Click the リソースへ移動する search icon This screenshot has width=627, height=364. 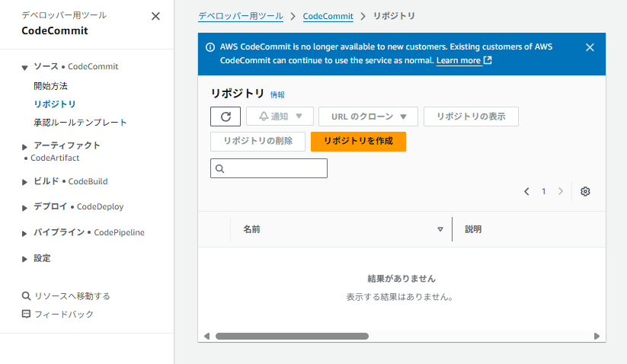tap(26, 295)
